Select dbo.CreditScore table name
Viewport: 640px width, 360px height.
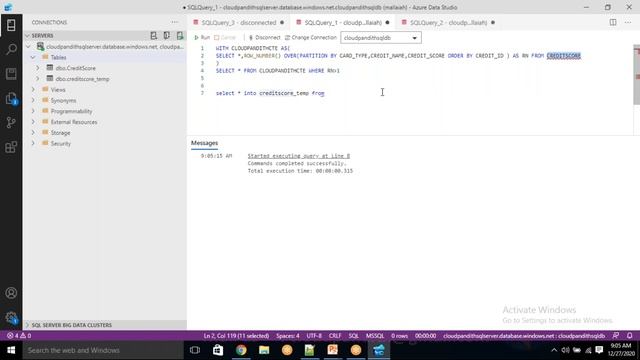(76, 68)
